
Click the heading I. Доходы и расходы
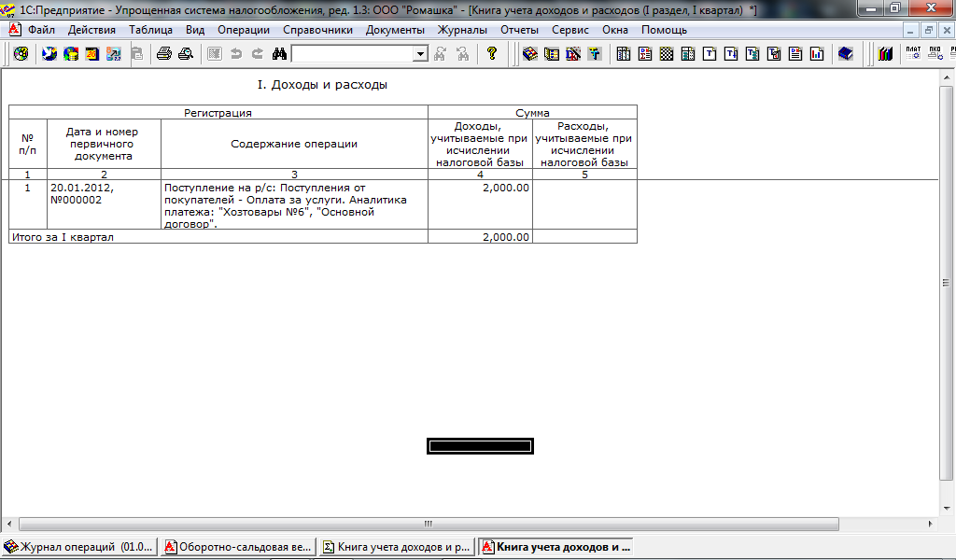pyautogui.click(x=322, y=85)
